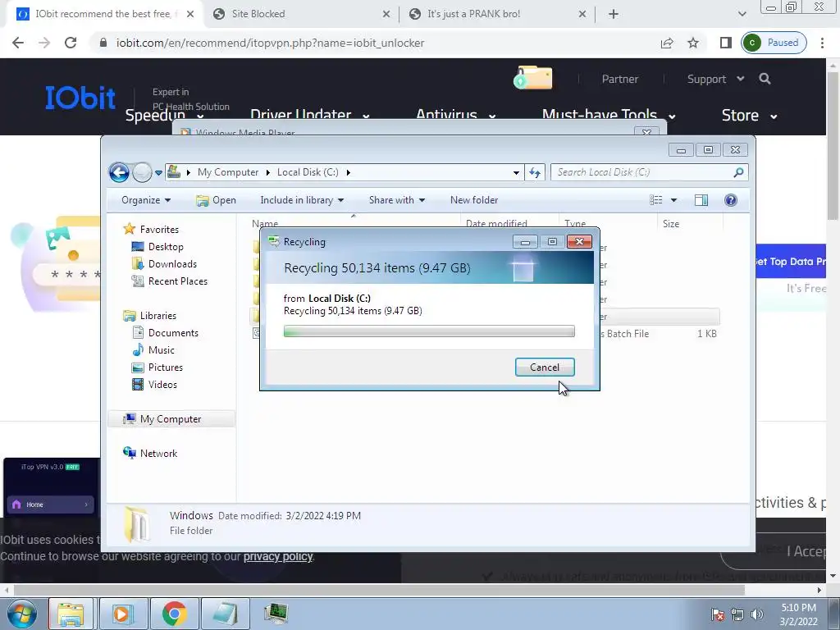Open the privacy policy link
The height and width of the screenshot is (630, 840).
tap(278, 557)
